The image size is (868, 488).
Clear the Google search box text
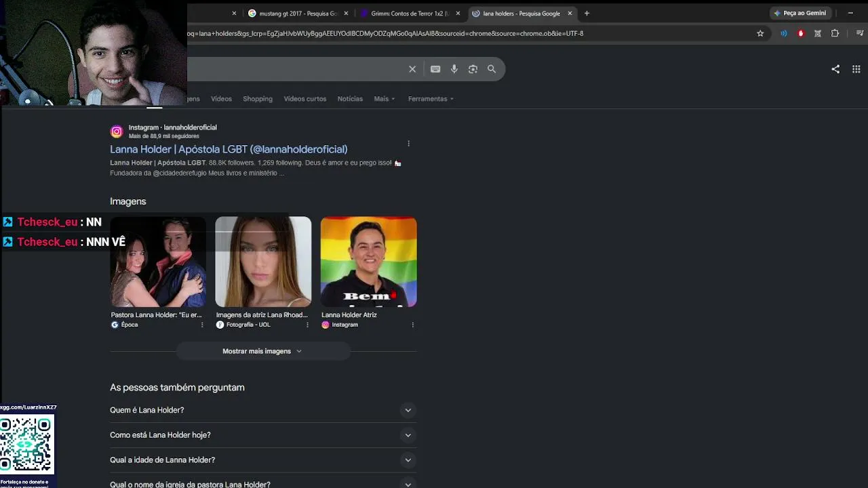pos(412,69)
